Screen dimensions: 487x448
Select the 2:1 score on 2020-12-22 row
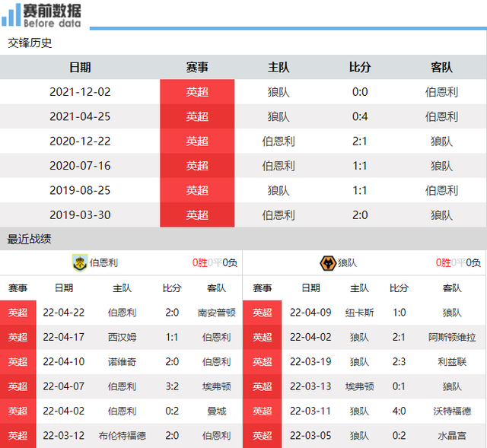click(360, 141)
